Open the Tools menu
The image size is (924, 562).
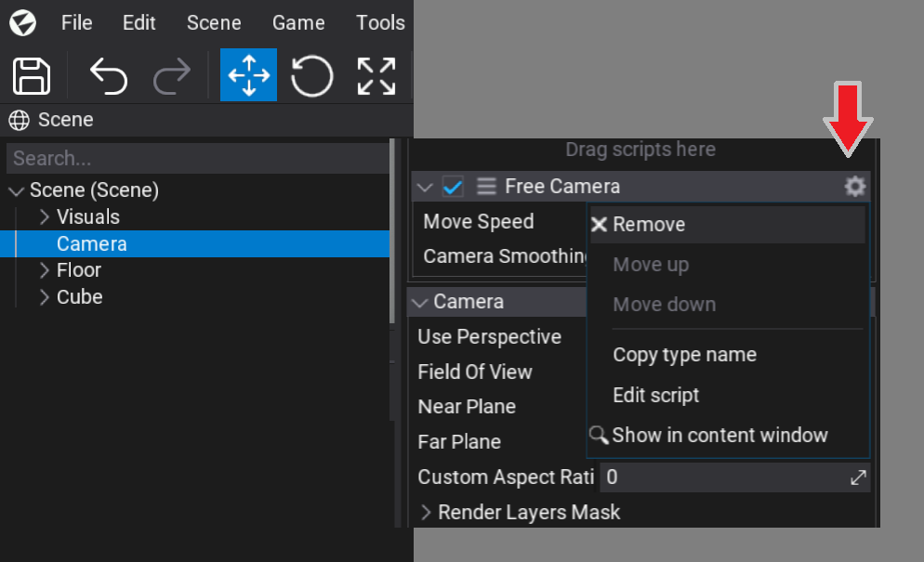click(x=380, y=22)
